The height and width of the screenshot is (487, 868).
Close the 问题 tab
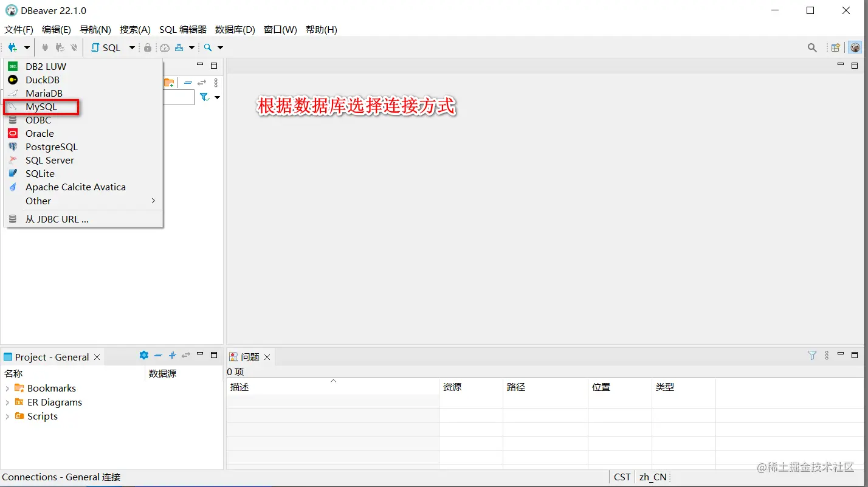click(x=267, y=357)
